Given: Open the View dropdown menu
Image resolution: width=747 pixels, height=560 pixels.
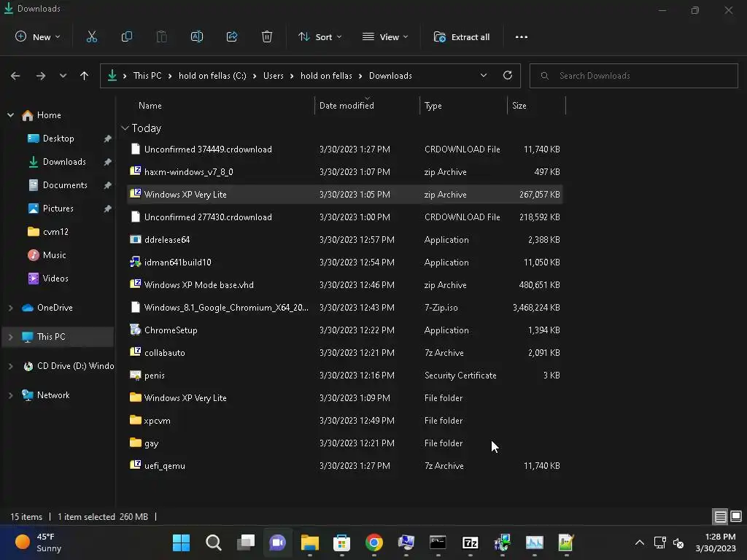Looking at the screenshot, I should point(385,36).
